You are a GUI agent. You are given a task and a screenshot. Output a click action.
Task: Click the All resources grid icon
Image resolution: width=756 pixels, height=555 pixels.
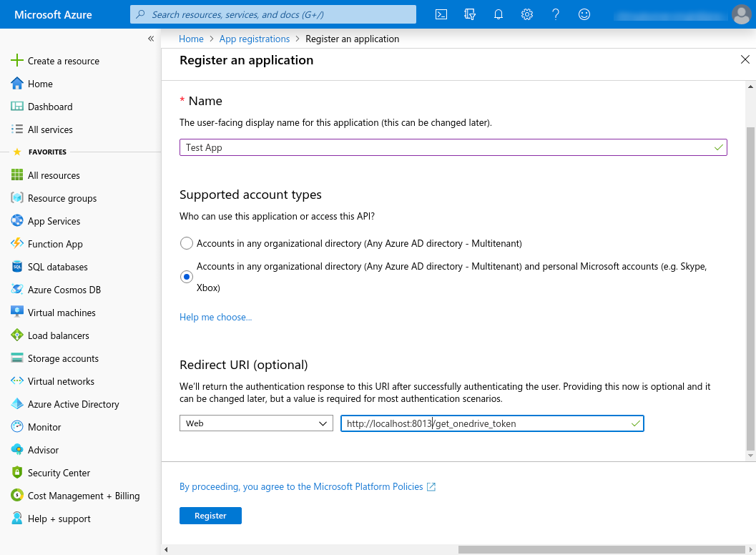pos(17,175)
